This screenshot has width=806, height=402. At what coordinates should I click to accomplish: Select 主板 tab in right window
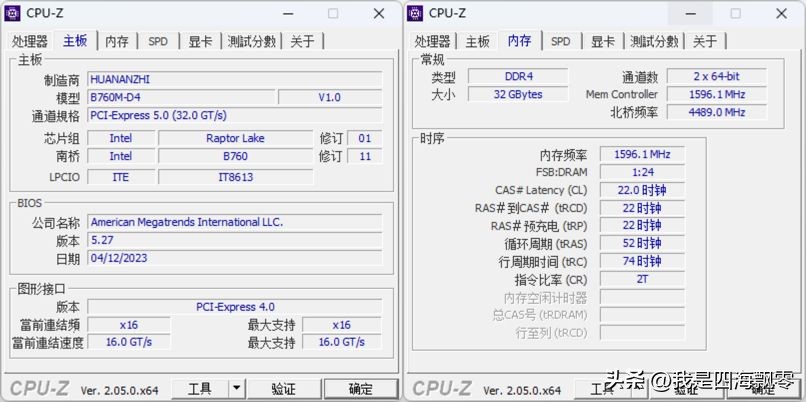tap(478, 41)
